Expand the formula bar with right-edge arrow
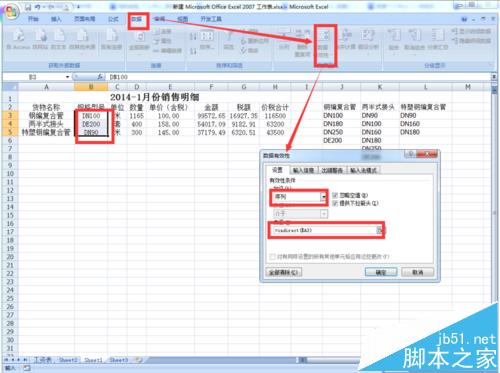The image size is (500, 373). click(x=494, y=77)
